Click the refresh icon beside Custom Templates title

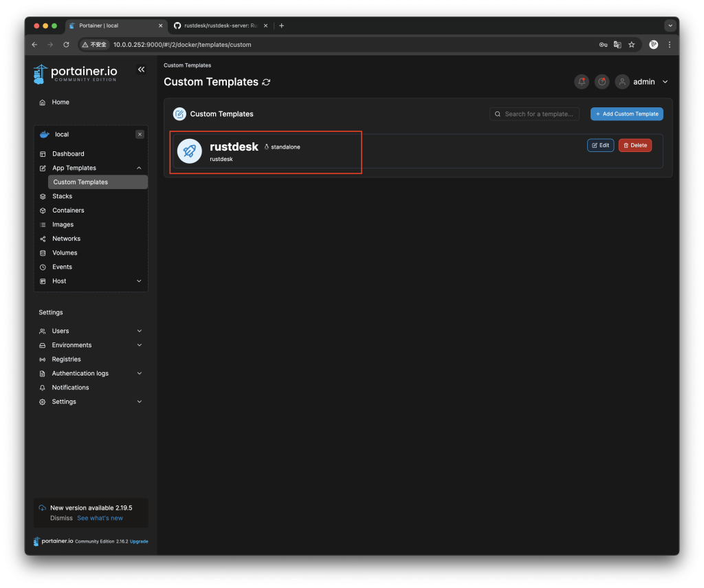(x=266, y=83)
